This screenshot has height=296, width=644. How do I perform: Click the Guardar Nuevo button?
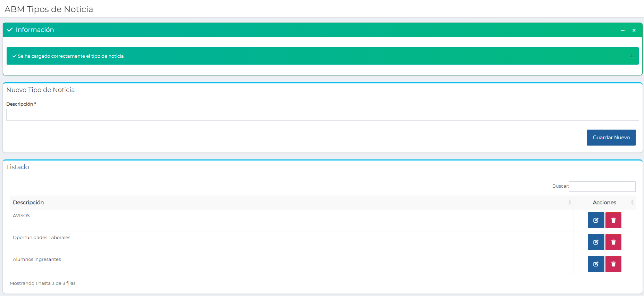pos(611,138)
